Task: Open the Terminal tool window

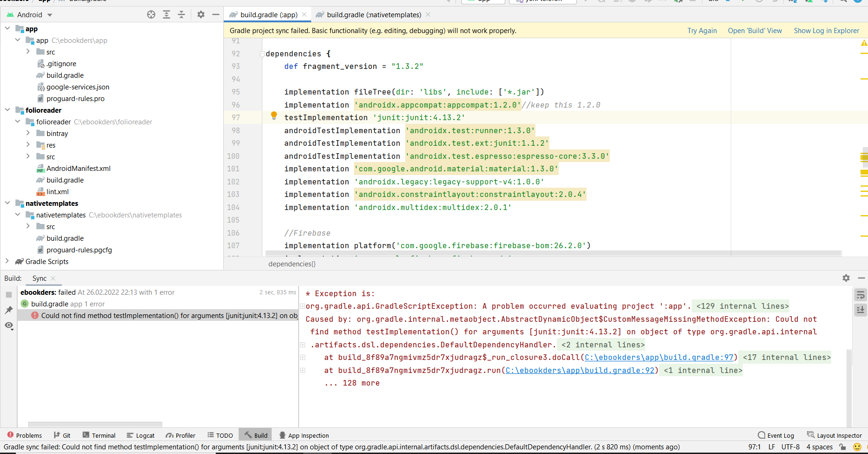Action: [x=99, y=435]
